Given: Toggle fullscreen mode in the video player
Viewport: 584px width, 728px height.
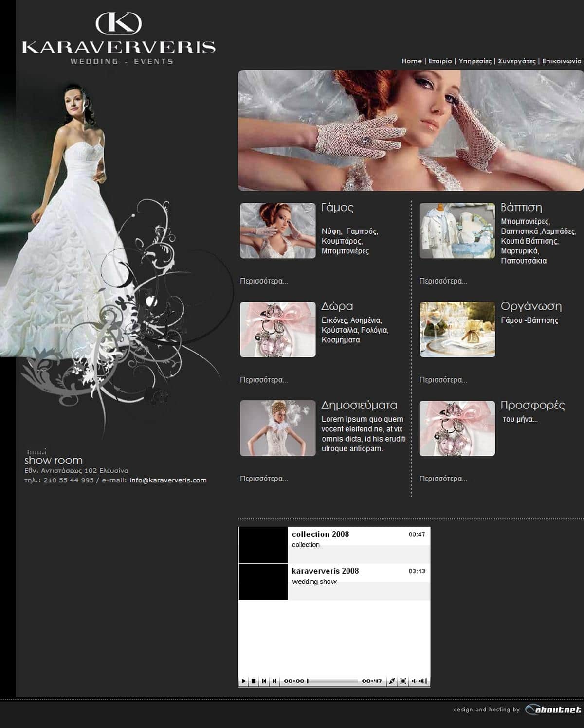Looking at the screenshot, I should [x=403, y=681].
